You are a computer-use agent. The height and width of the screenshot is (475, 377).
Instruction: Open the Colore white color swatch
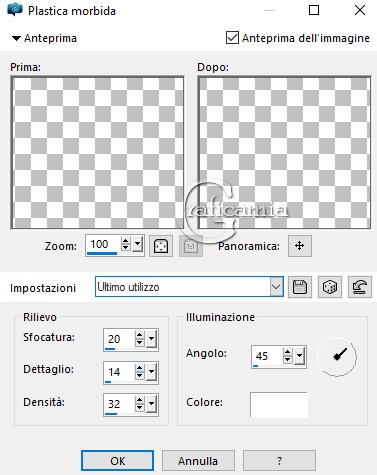point(279,405)
